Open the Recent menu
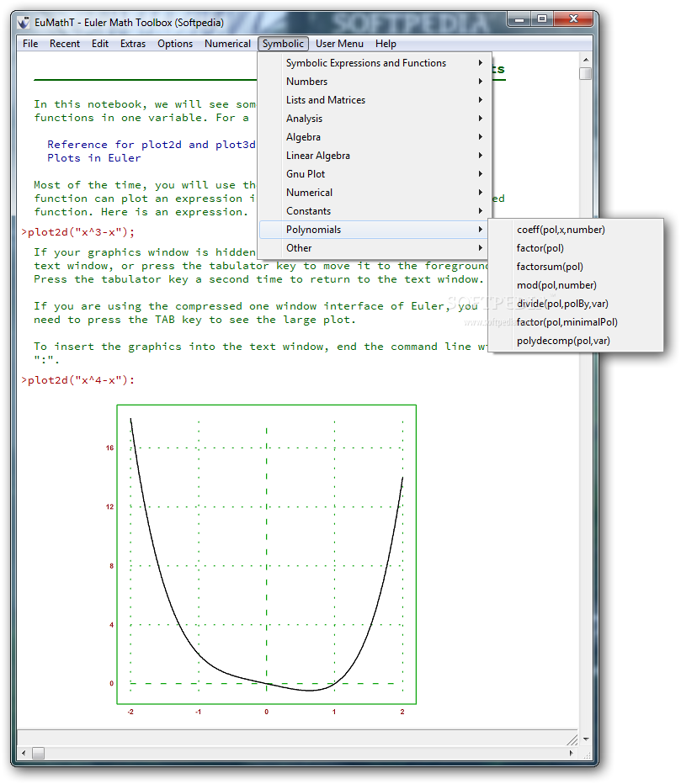 65,44
